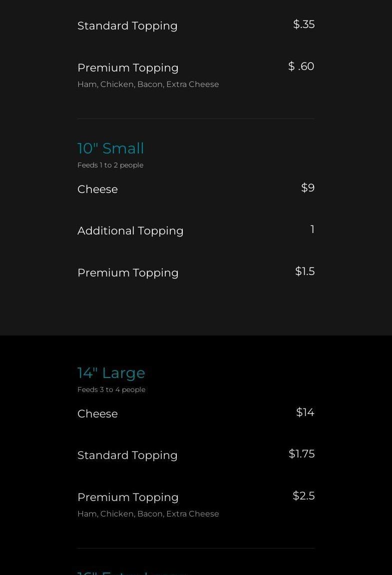The image size is (392, 575).
Task: Select the Additional Topping item
Action: (x=130, y=231)
